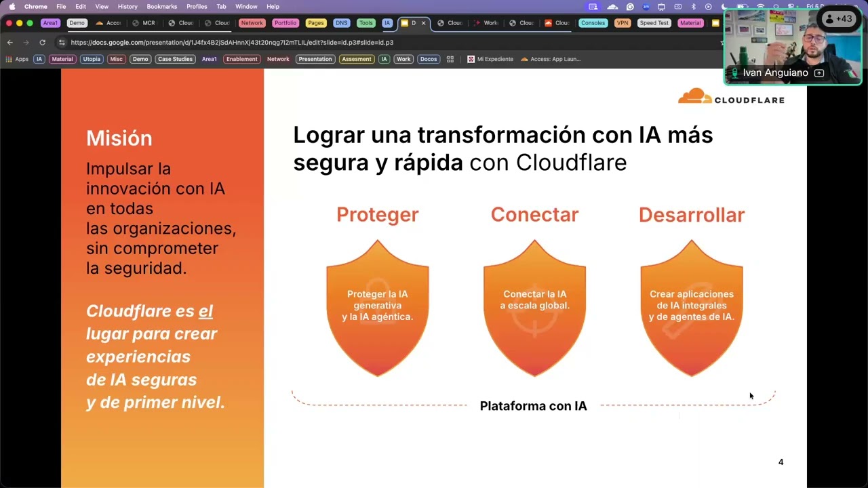
Task: Collapse the Demo tab group
Action: (x=77, y=23)
